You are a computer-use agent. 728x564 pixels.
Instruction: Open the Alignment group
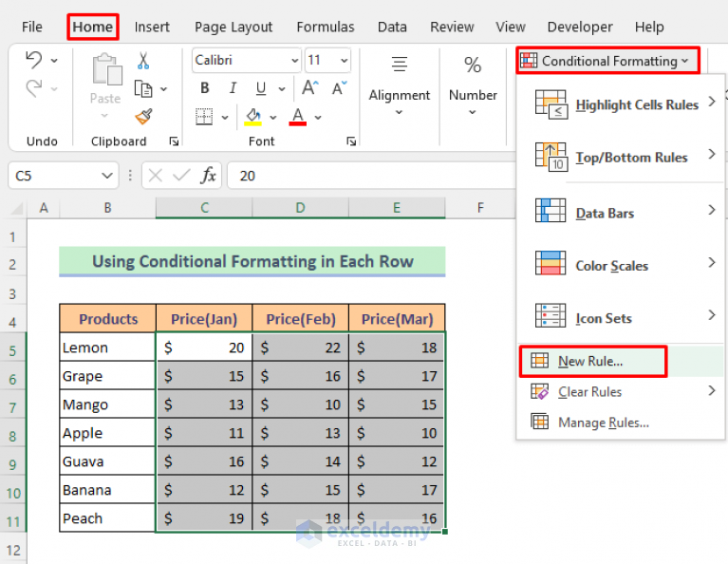click(400, 86)
